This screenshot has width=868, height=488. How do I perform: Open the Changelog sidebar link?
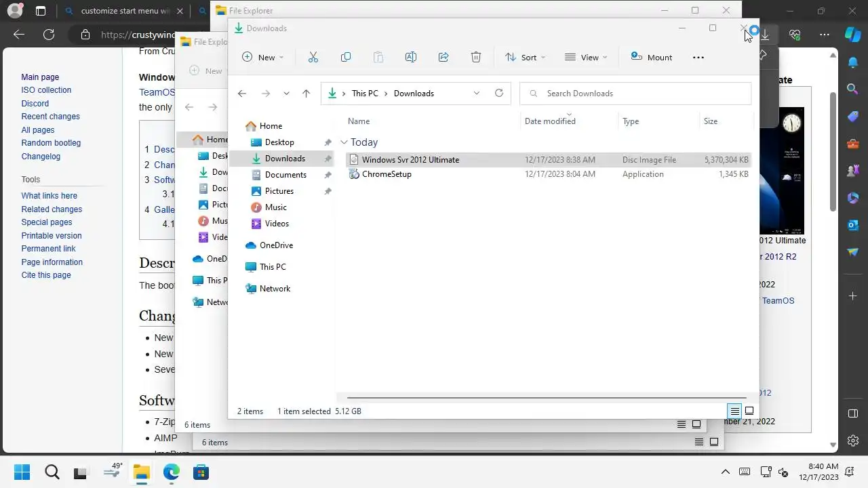click(41, 157)
